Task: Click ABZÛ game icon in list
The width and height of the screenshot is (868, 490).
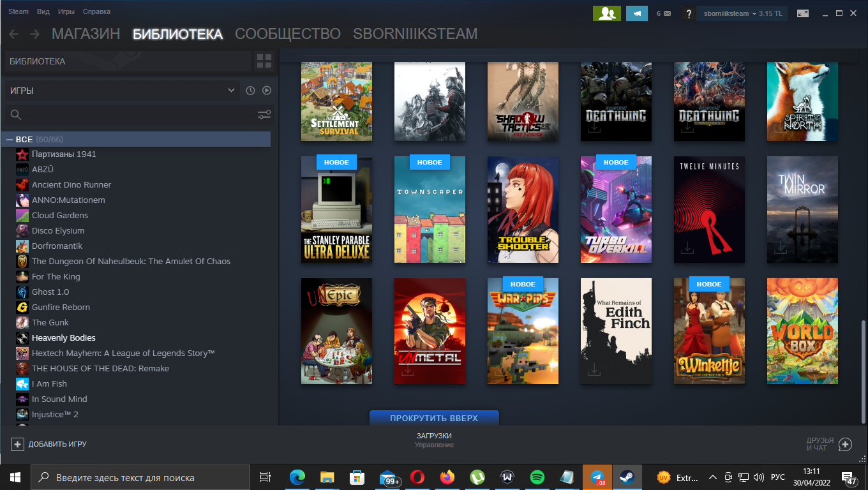Action: click(22, 169)
